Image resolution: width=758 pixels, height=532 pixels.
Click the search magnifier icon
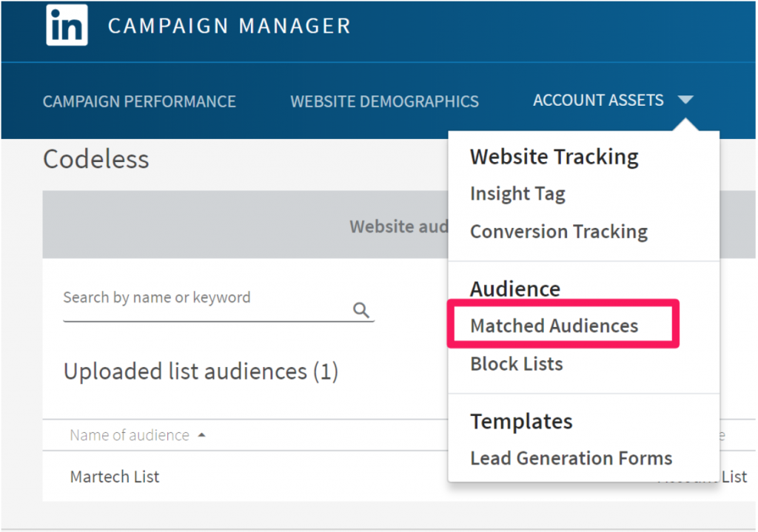click(361, 310)
